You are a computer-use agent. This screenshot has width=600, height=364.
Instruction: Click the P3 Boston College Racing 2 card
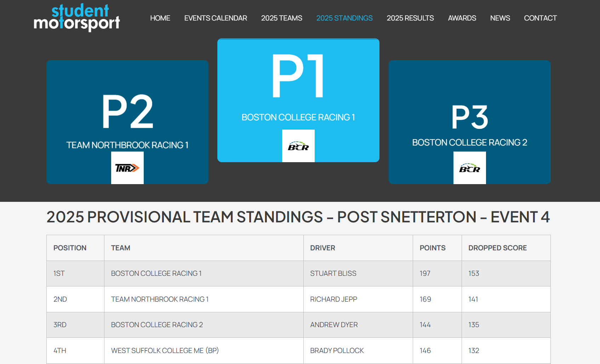[470, 122]
